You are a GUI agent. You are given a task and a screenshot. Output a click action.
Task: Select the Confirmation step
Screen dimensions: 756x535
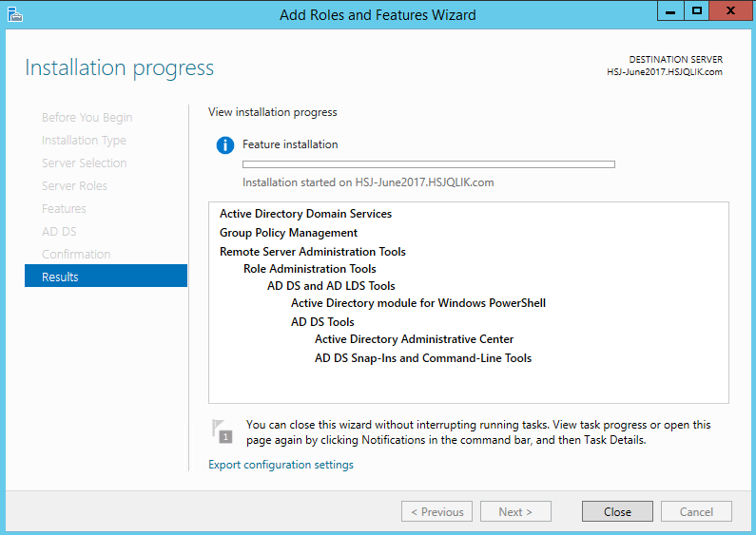pyautogui.click(x=76, y=254)
